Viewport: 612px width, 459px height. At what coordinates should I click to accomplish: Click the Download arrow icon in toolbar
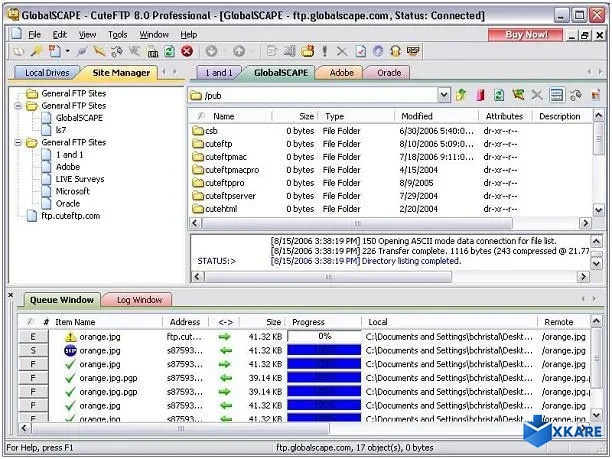[x=211, y=51]
